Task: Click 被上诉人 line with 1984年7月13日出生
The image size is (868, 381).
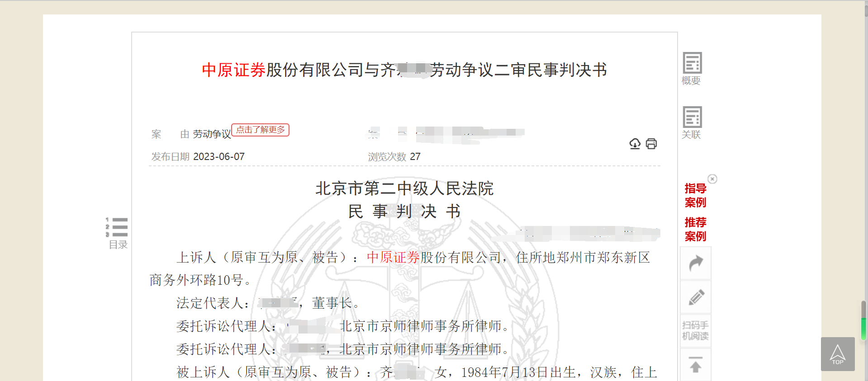Action: click(417, 372)
